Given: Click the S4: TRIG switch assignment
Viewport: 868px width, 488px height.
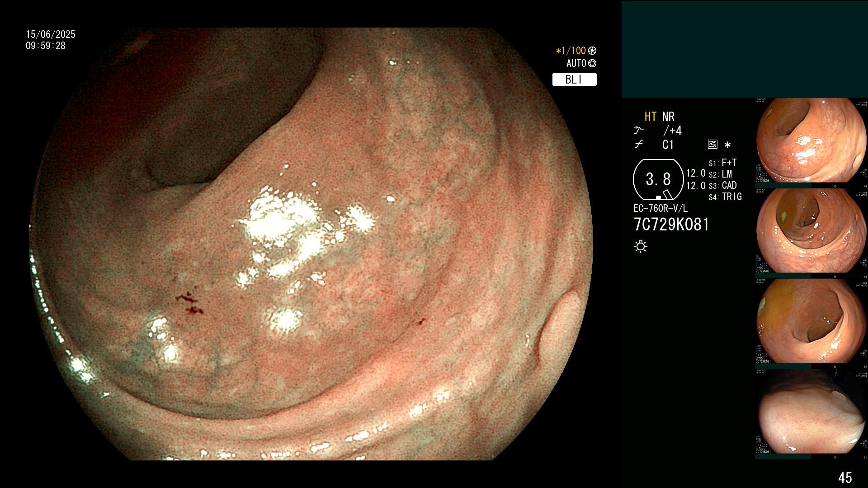Looking at the screenshot, I should [725, 197].
